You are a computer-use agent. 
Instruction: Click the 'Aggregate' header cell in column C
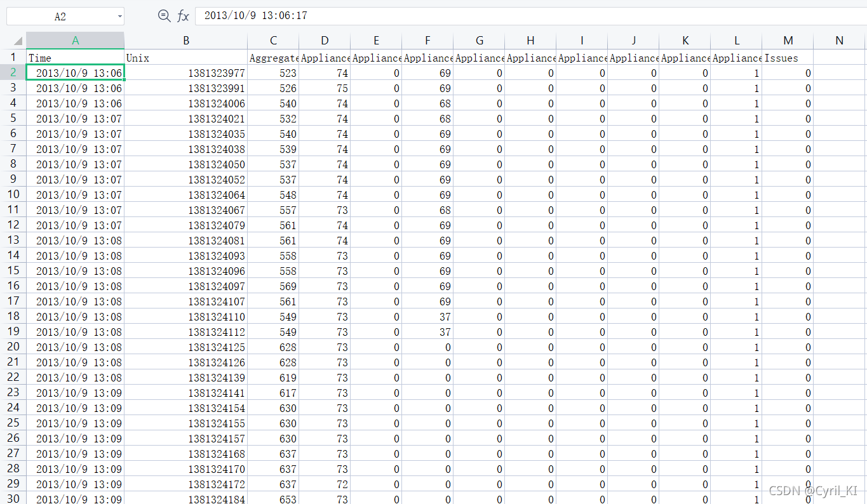pos(273,58)
